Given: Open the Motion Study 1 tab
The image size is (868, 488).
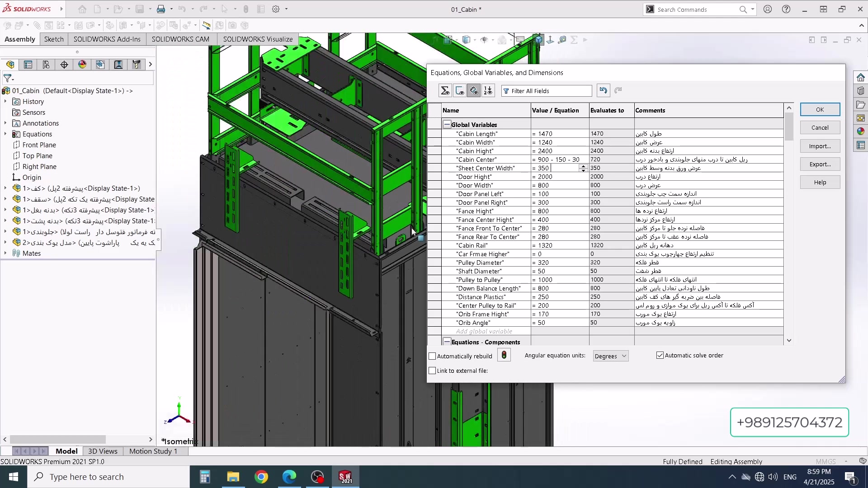Looking at the screenshot, I should pyautogui.click(x=153, y=451).
